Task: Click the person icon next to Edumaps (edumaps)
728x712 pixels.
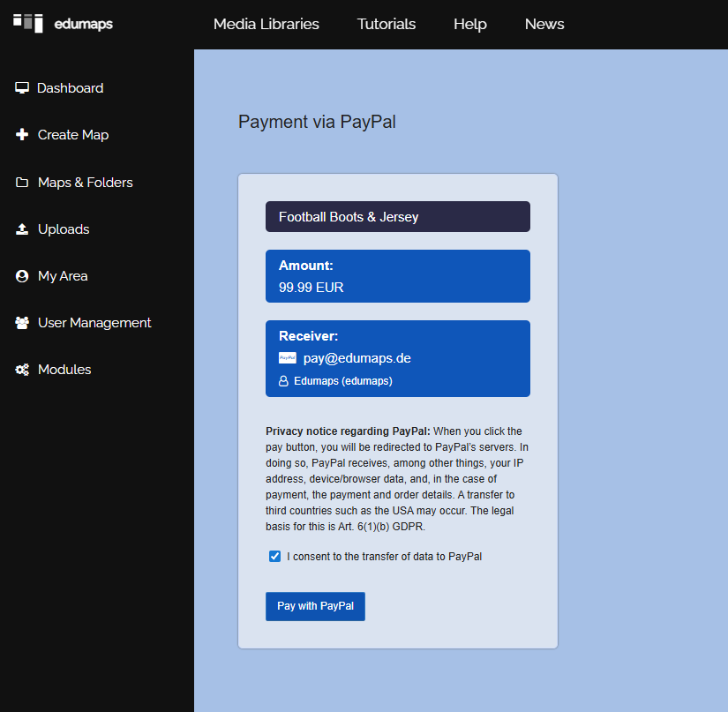Action: (x=284, y=381)
